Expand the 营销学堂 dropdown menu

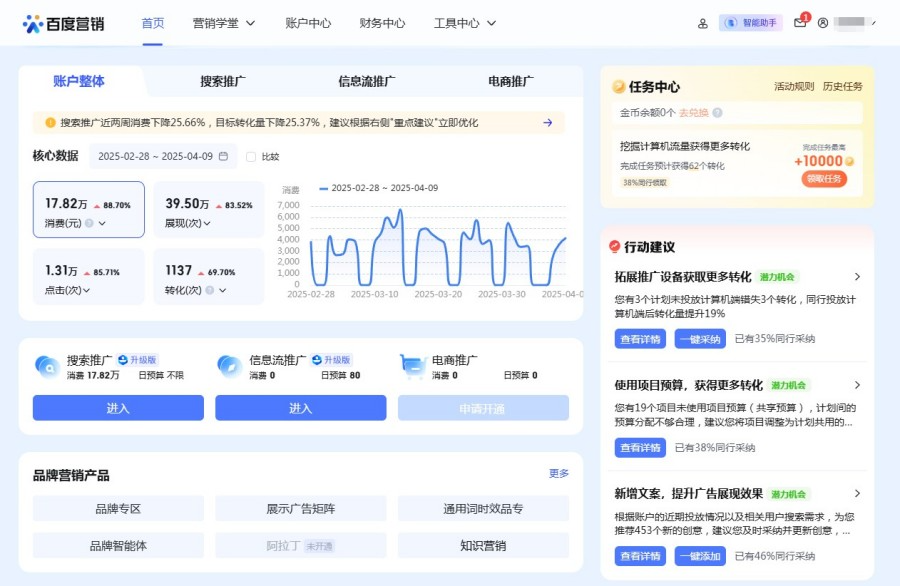click(224, 23)
